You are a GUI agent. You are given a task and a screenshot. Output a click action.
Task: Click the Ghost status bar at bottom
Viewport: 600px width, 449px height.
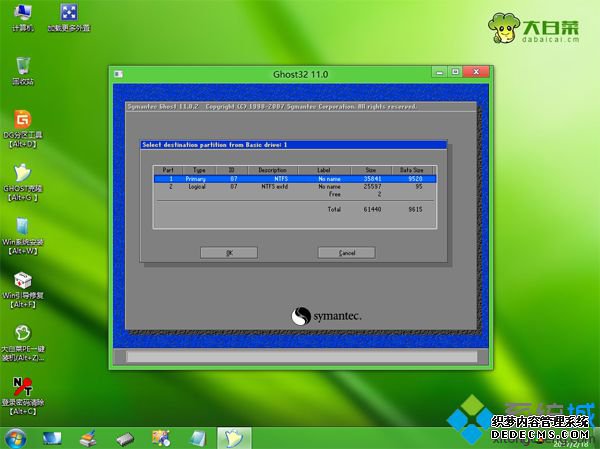click(302, 357)
